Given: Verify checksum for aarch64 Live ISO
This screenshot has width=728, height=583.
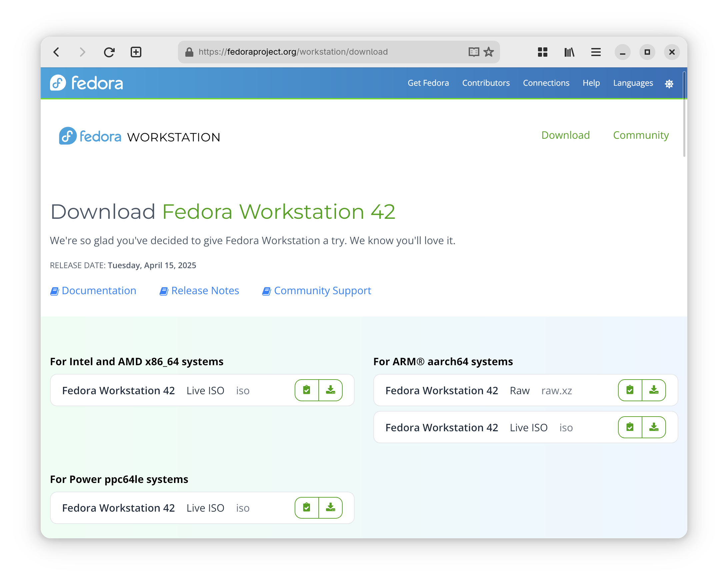Looking at the screenshot, I should click(x=630, y=427).
